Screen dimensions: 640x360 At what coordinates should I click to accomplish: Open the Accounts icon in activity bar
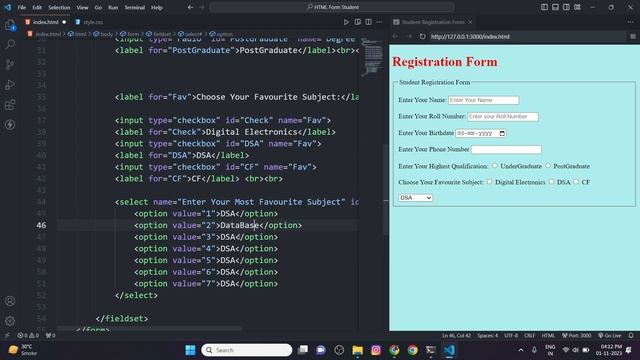pos(10,301)
